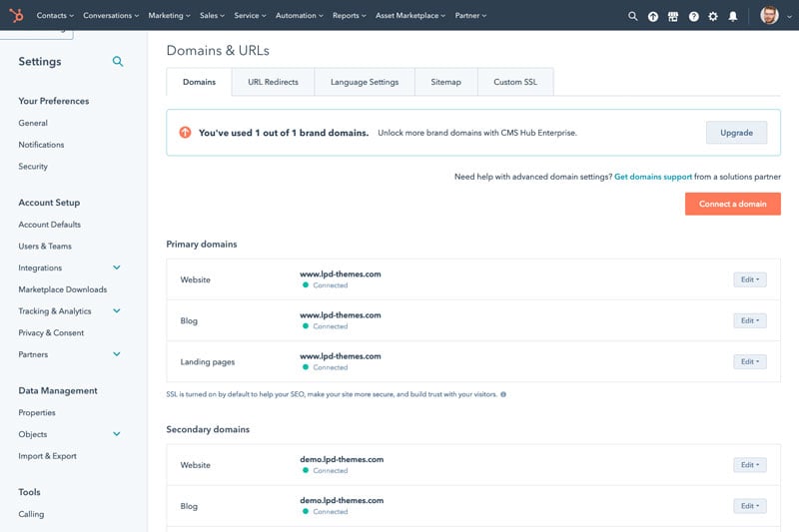The height and width of the screenshot is (532, 799).
Task: Open the top bar search icon
Action: click(x=632, y=16)
